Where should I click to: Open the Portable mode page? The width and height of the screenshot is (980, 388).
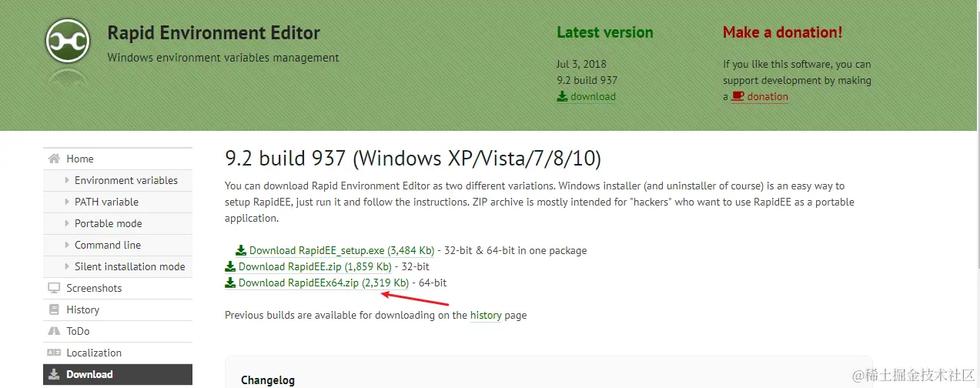point(118,223)
